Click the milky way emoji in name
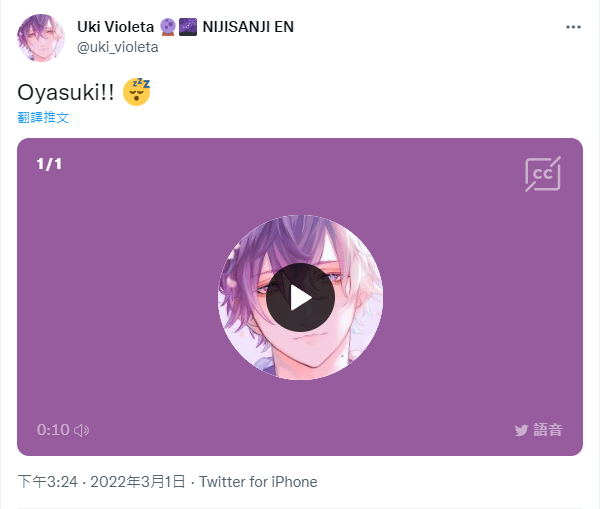Viewport: 600px width, 509px height. coord(188,27)
